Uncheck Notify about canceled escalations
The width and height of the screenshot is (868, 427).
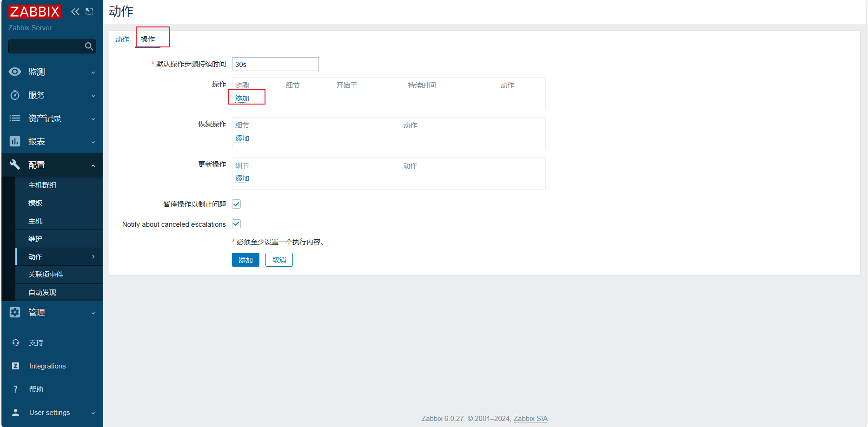236,223
